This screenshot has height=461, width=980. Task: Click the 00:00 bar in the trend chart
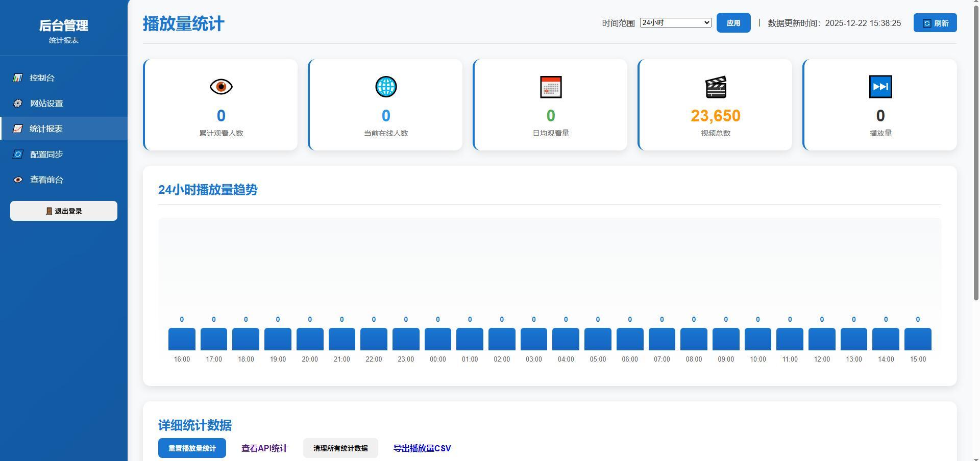437,339
